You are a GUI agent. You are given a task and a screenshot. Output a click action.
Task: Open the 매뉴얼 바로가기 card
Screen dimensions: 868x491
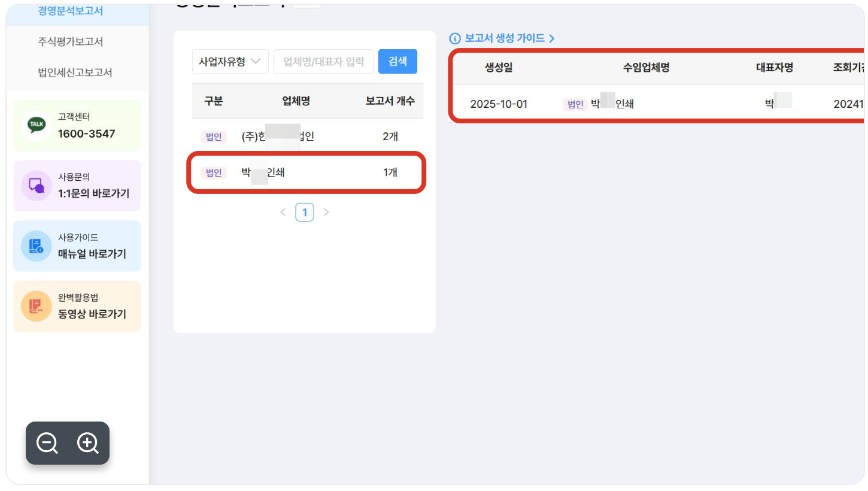coord(77,246)
